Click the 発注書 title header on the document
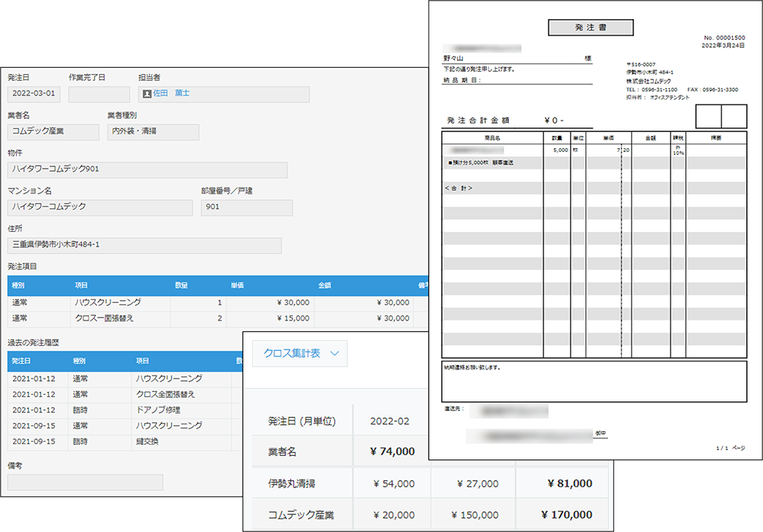Image resolution: width=763 pixels, height=532 pixels. (x=590, y=27)
